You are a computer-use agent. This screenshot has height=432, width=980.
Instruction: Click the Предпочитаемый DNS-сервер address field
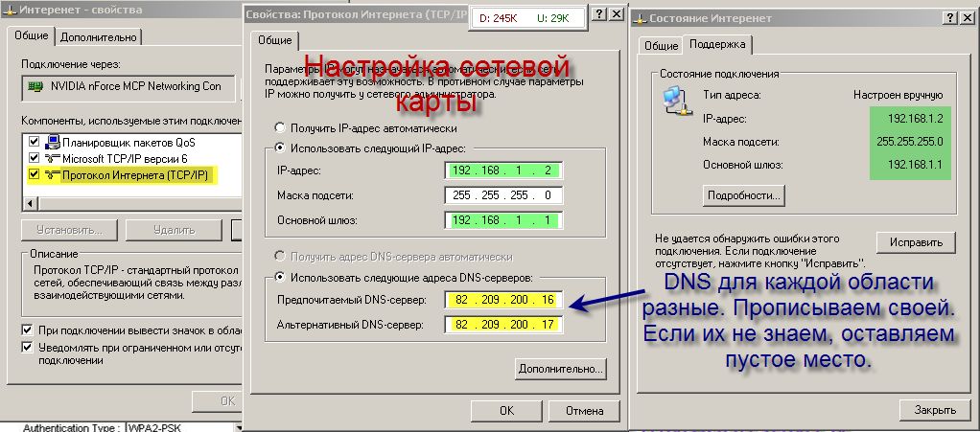tap(502, 300)
